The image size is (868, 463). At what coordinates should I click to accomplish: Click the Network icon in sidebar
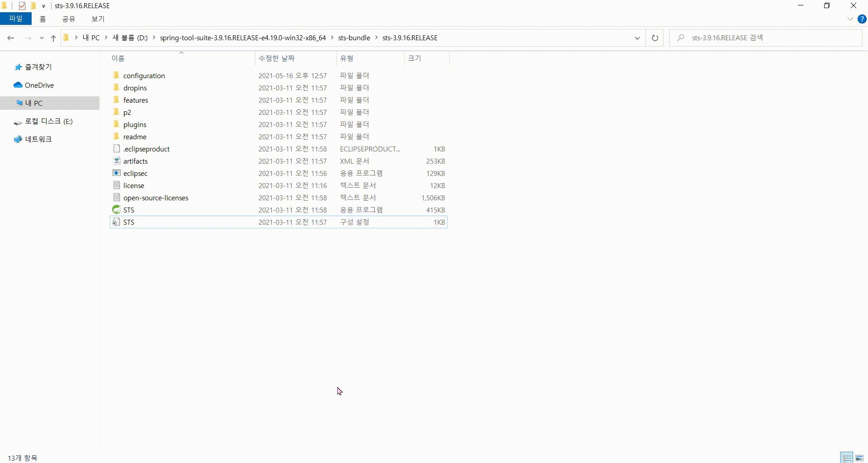(18, 139)
